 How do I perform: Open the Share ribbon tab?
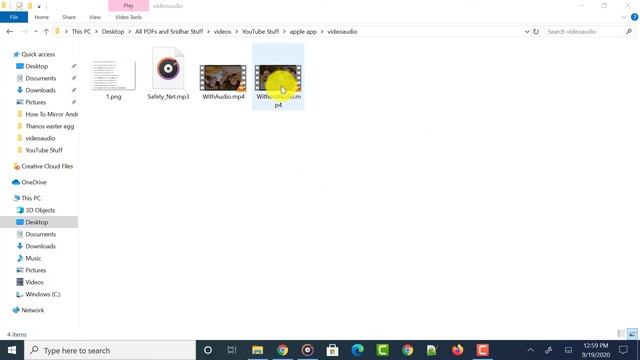[x=69, y=17]
